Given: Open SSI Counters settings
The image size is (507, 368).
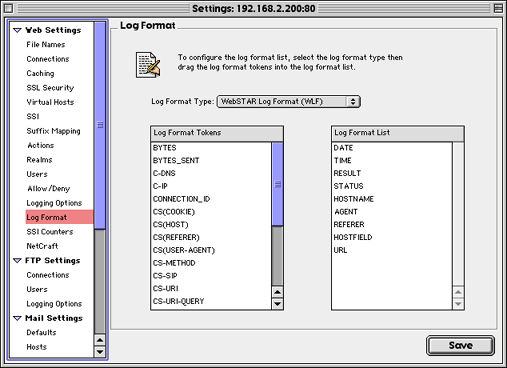Looking at the screenshot, I should coord(50,232).
